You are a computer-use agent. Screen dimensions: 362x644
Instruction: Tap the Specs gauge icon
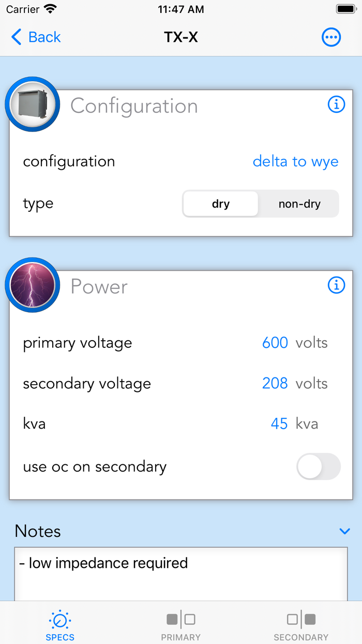tap(60, 619)
